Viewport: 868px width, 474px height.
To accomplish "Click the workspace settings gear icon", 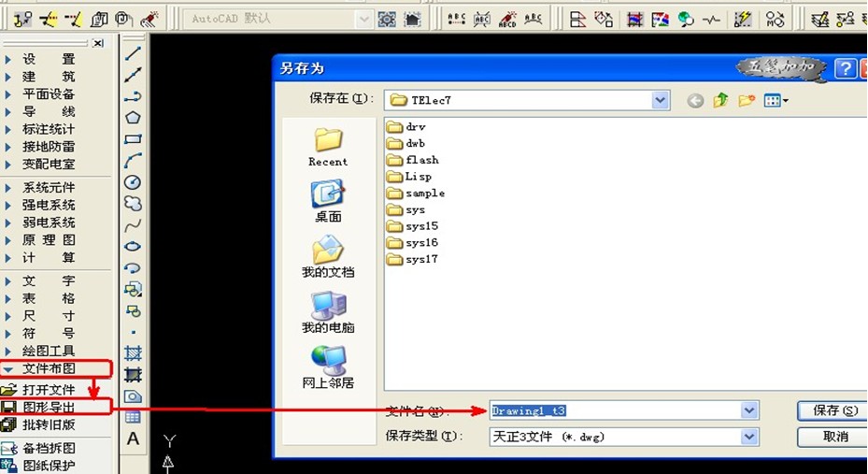I will (x=387, y=20).
